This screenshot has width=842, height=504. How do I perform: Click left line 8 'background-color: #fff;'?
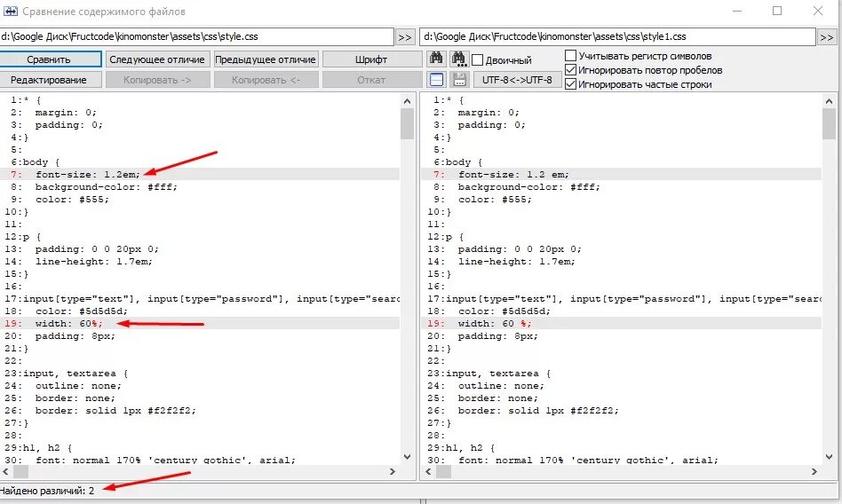pyautogui.click(x=107, y=187)
